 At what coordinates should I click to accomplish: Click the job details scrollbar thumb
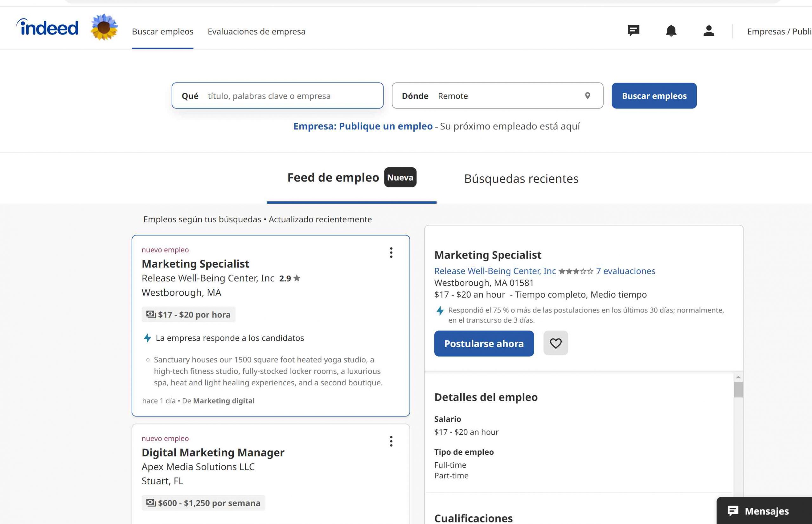click(x=738, y=390)
